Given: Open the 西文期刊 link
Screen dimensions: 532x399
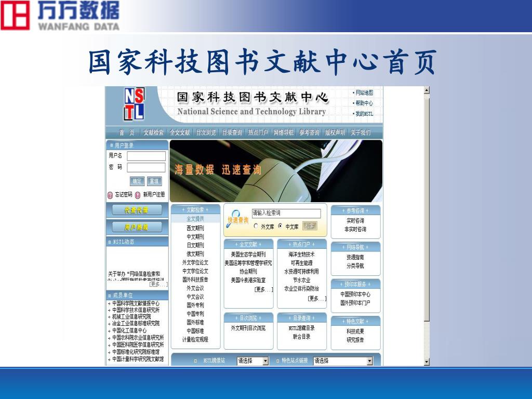Looking at the screenshot, I should coord(195,228).
